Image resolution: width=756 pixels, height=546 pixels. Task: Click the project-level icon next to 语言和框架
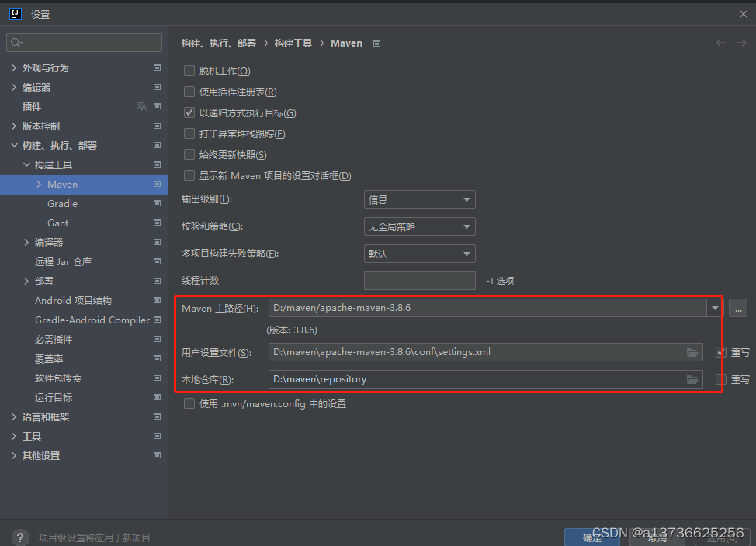[158, 416]
